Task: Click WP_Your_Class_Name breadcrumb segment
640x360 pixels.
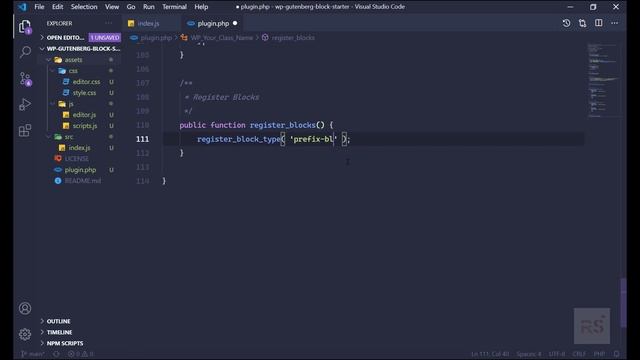Action: pyautogui.click(x=222, y=38)
